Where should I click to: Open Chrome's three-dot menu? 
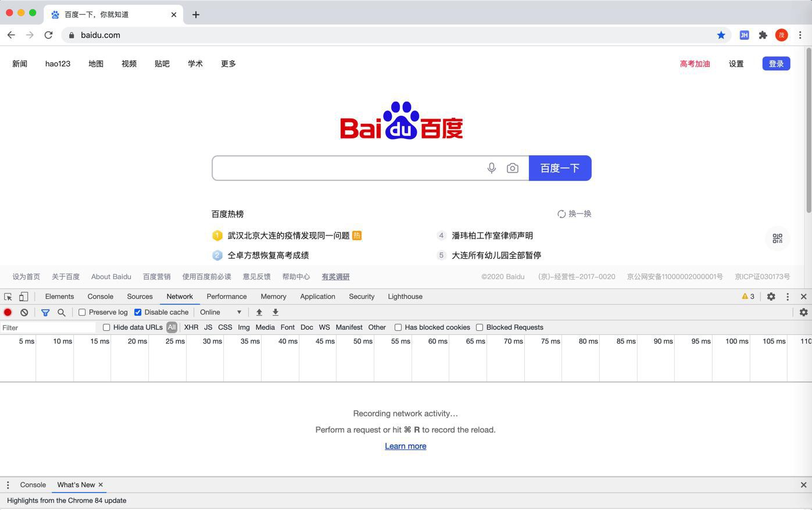coord(800,35)
